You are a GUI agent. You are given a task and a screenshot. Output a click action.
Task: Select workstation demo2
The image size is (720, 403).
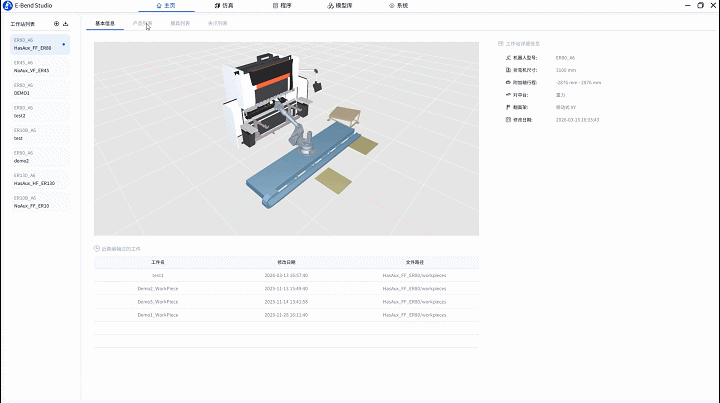click(x=40, y=157)
